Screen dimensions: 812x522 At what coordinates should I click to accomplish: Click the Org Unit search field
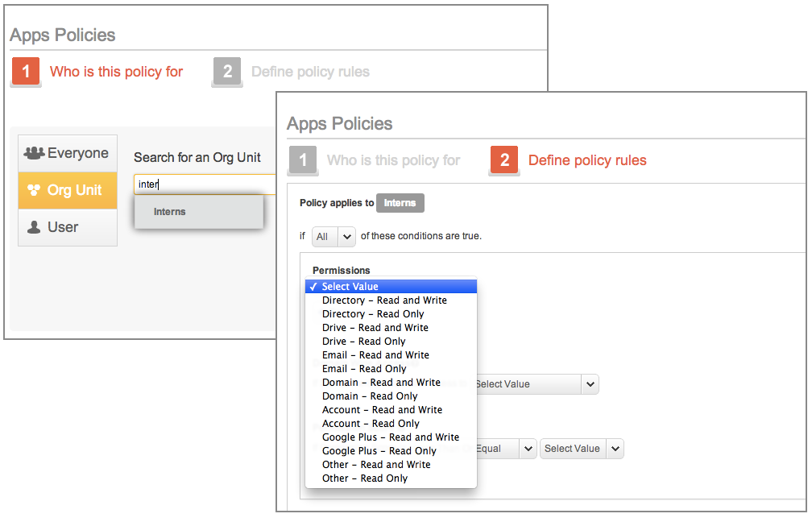(x=205, y=184)
